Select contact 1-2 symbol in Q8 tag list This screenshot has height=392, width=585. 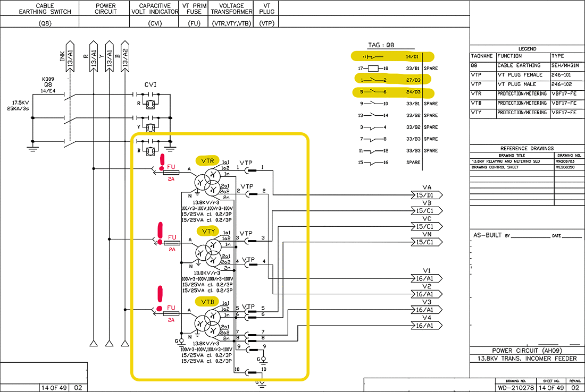click(x=373, y=80)
